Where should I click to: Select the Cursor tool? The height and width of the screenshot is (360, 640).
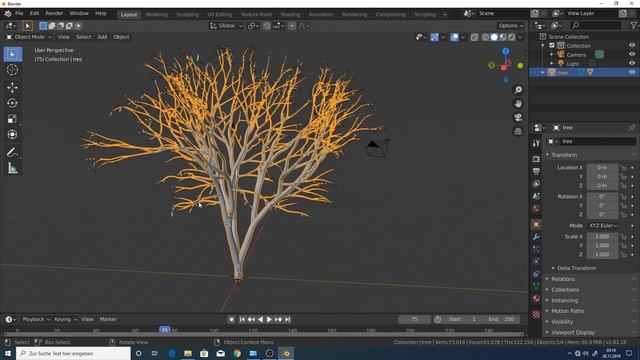13,70
